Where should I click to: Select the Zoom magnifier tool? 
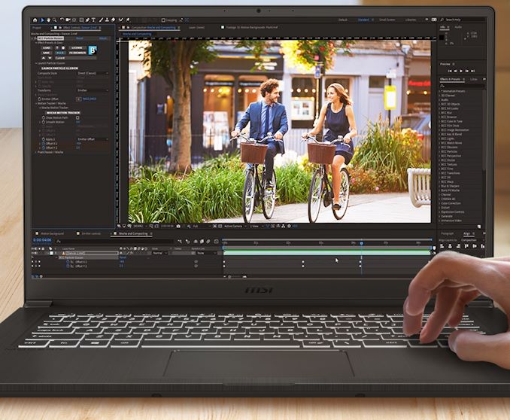click(53, 20)
